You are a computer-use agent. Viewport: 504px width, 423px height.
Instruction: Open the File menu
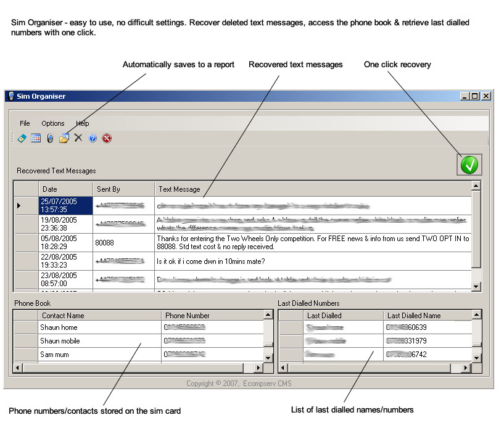[25, 123]
